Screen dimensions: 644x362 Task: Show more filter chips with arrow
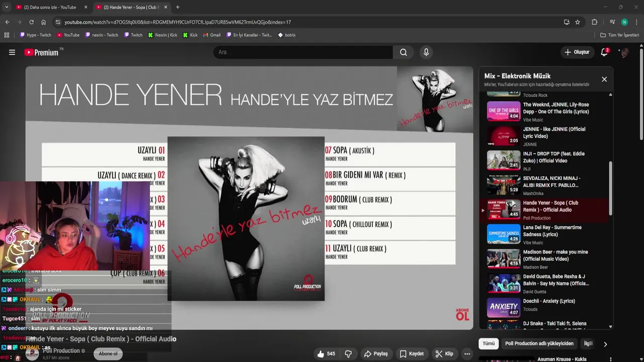tap(605, 344)
